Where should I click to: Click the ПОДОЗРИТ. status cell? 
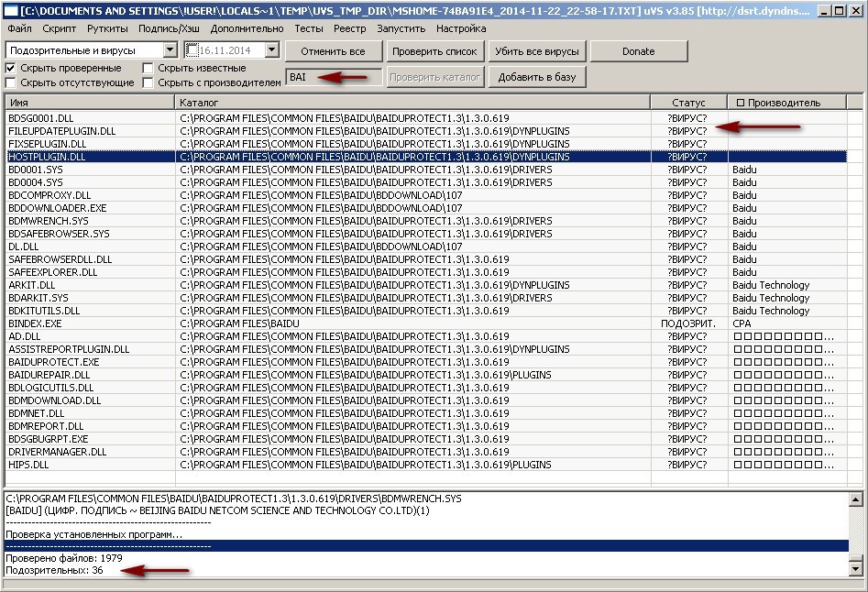688,323
